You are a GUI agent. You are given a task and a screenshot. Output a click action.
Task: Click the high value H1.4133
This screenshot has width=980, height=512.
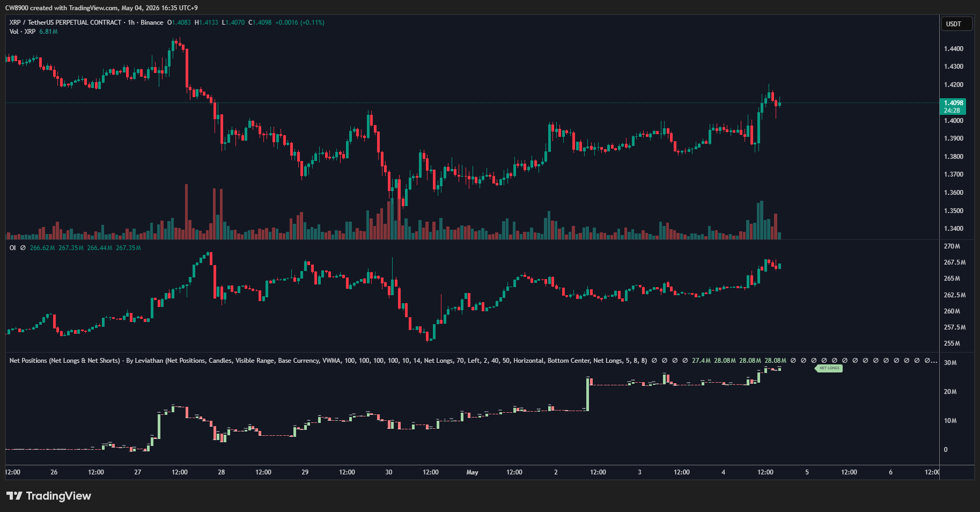point(206,23)
